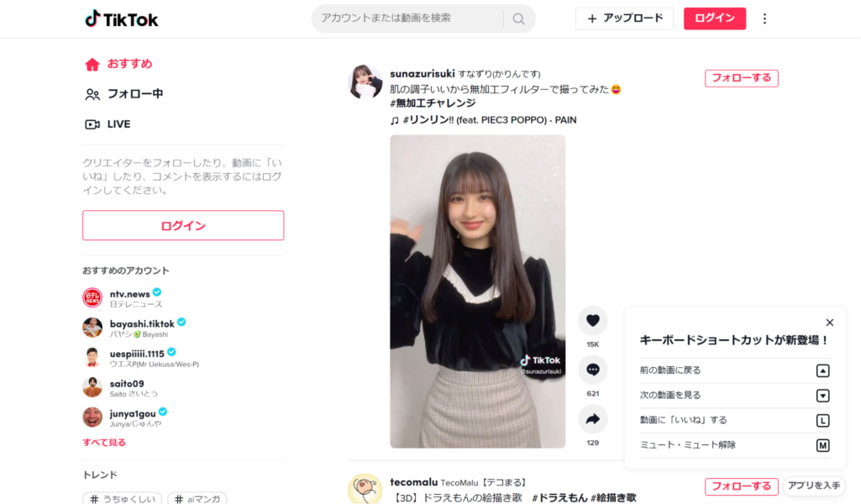861x504 pixels.
Task: Play the sunazurisuki video thumbnail
Action: pyautogui.click(x=478, y=291)
